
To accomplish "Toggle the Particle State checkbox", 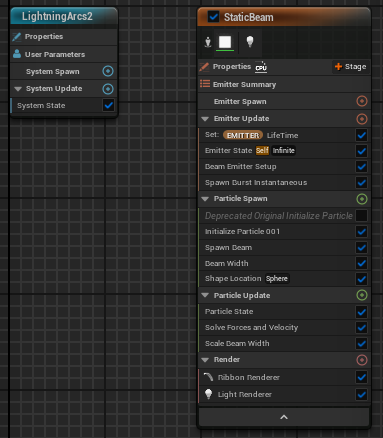I will pos(361,312).
